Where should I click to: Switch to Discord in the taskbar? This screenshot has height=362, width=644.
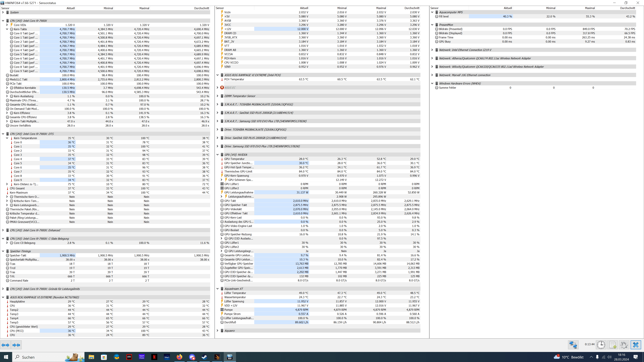point(192,357)
